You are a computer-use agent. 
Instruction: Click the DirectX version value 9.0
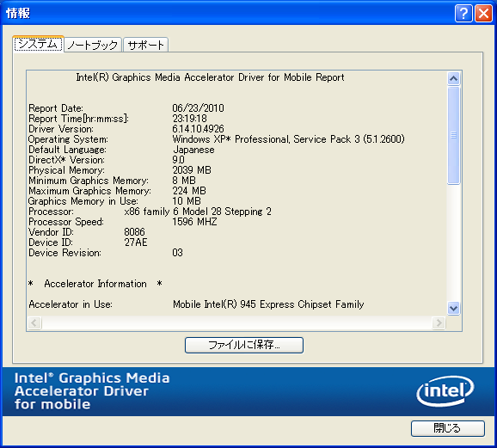pyautogui.click(x=178, y=160)
